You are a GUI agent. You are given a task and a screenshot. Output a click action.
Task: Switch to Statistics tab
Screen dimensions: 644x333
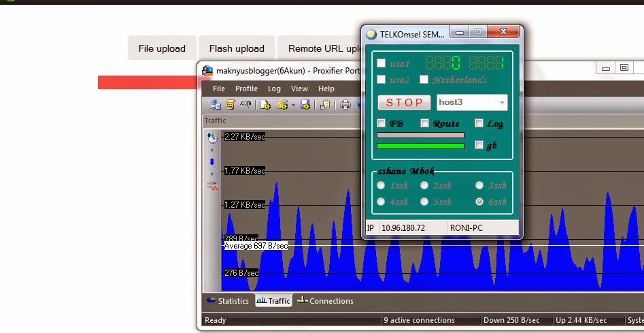pyautogui.click(x=228, y=301)
